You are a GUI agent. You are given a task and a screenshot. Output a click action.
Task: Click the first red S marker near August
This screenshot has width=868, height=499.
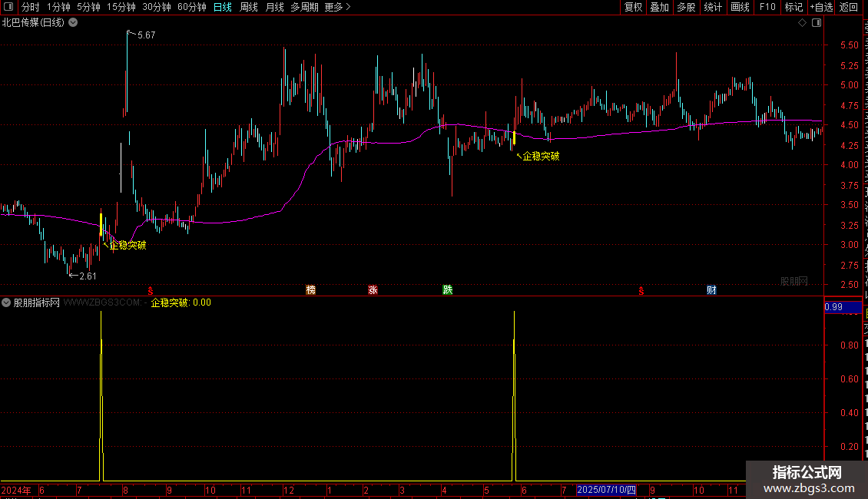pyautogui.click(x=150, y=290)
